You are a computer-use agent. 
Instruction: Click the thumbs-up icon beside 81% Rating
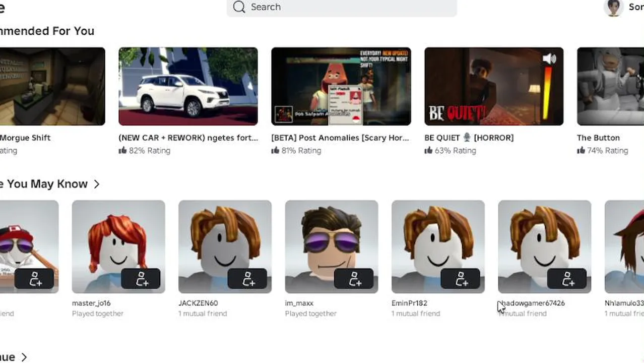275,150
